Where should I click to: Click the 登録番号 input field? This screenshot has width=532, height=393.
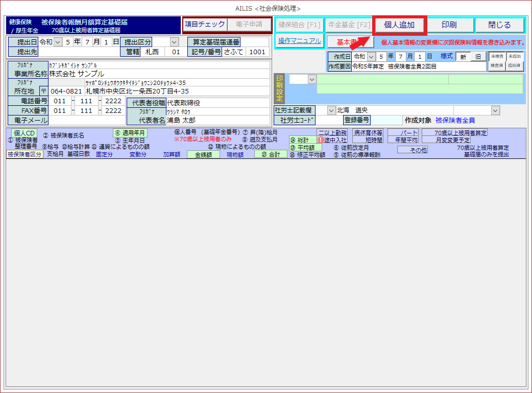click(x=386, y=120)
